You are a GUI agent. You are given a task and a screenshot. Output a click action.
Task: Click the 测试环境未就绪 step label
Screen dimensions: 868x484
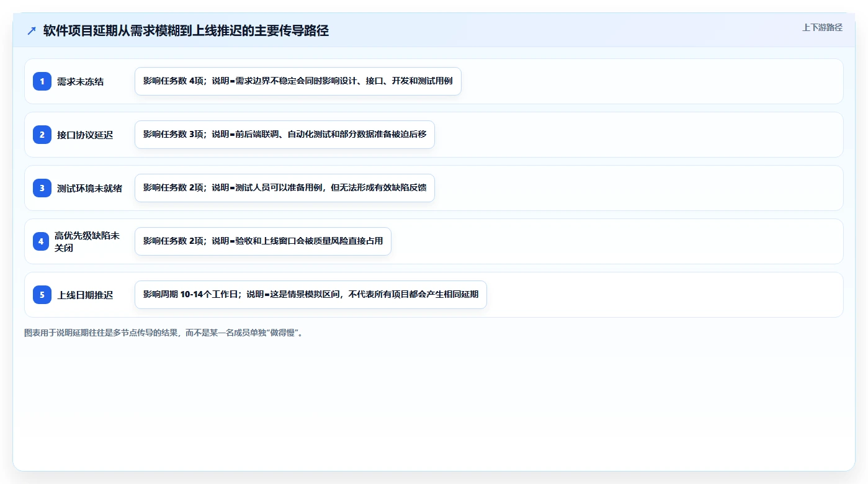pyautogui.click(x=90, y=188)
